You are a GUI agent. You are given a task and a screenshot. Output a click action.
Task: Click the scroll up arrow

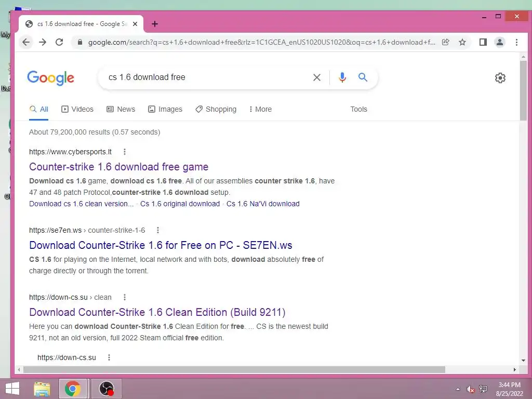[523, 57]
